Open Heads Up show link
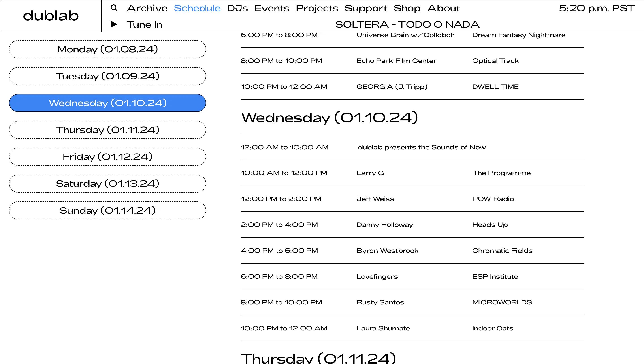644x364 pixels. tap(490, 225)
